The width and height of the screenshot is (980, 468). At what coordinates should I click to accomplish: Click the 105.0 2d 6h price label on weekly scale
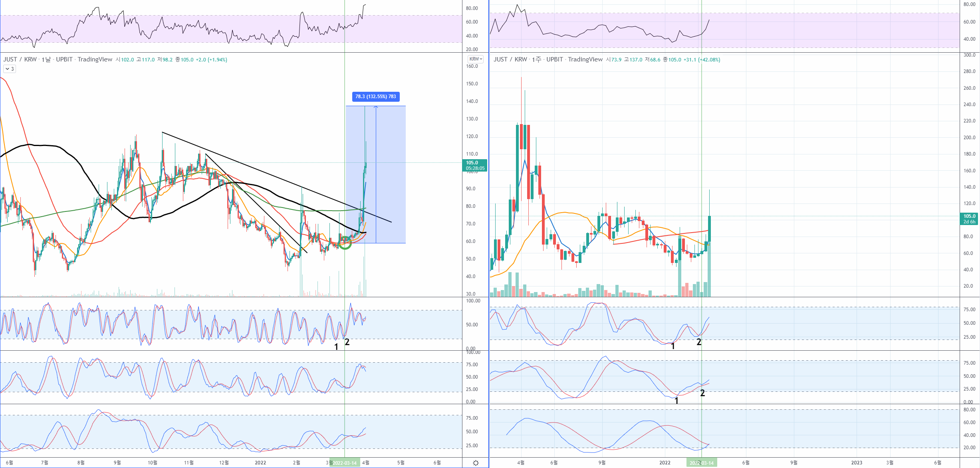[x=969, y=219]
